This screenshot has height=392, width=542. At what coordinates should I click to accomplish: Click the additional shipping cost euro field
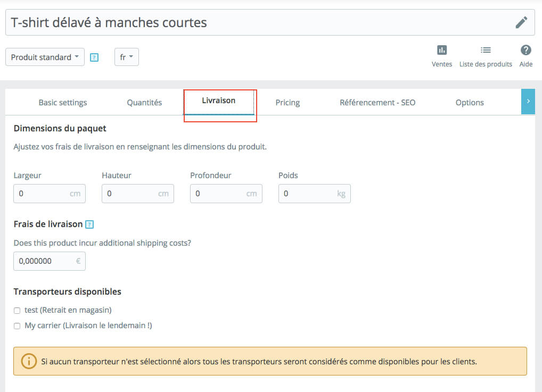[44, 261]
